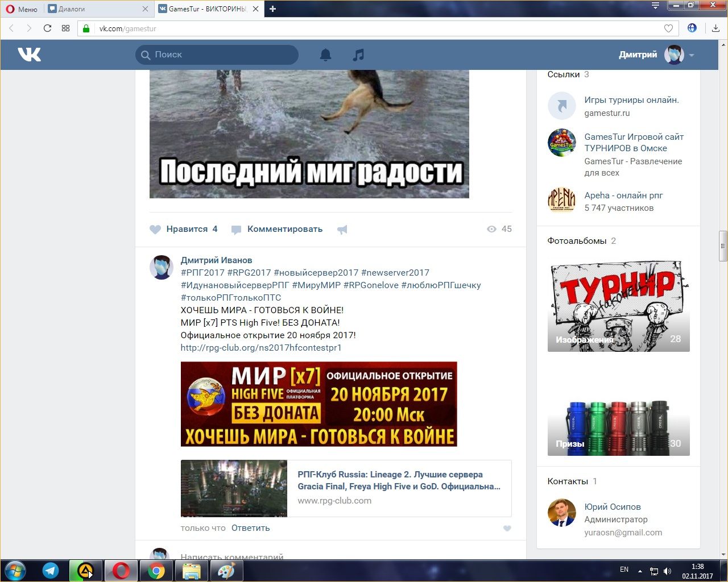
Task: Toggle the small heart on Дмитрий's comment
Action: 507,529
